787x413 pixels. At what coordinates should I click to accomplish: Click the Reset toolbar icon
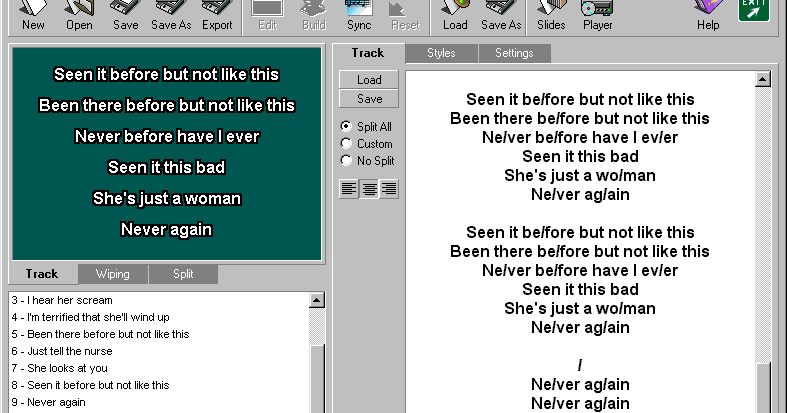(405, 15)
